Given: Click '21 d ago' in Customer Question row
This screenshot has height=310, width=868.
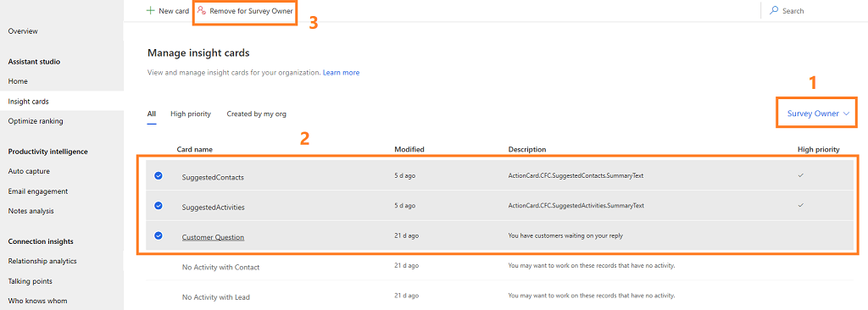Looking at the screenshot, I should pos(406,235).
